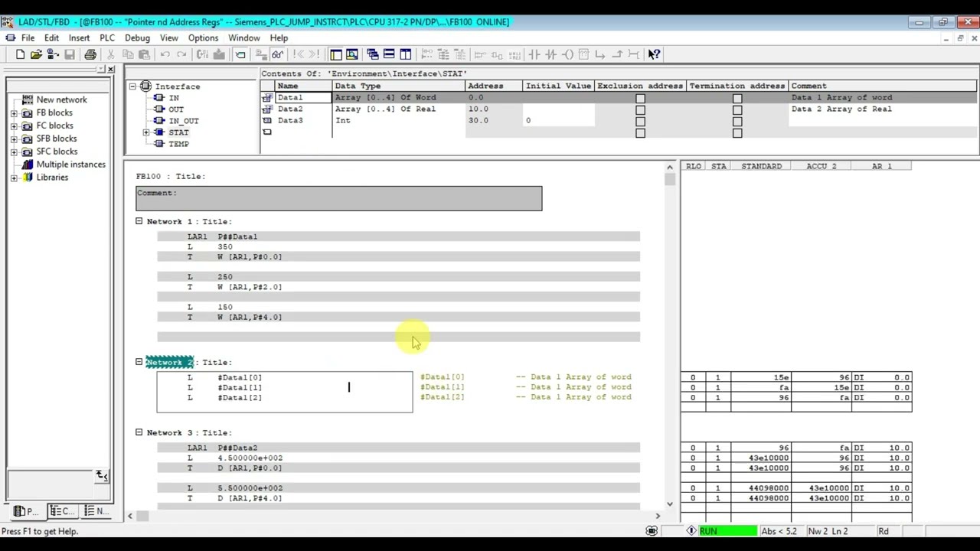980x551 pixels.
Task: Click the Close branch icon
Action: (x=617, y=54)
